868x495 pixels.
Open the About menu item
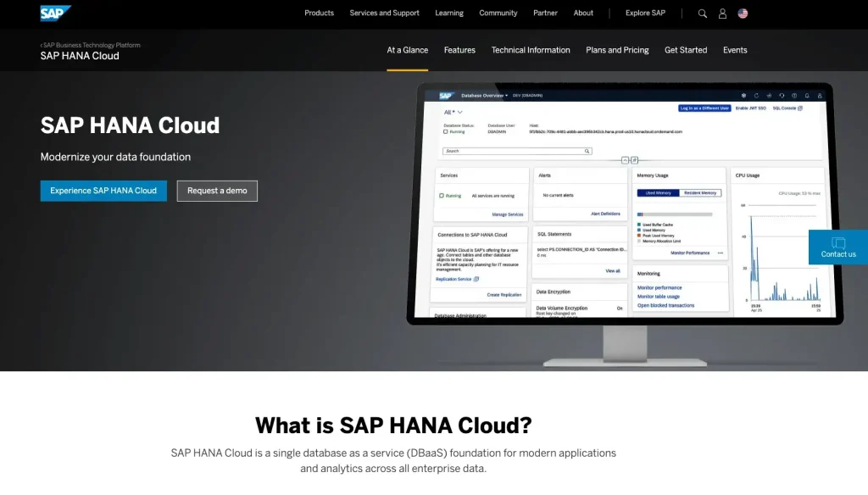coord(583,13)
